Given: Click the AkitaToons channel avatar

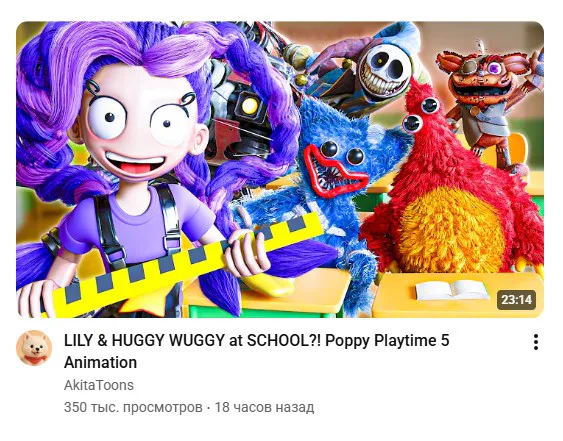Looking at the screenshot, I should [34, 348].
